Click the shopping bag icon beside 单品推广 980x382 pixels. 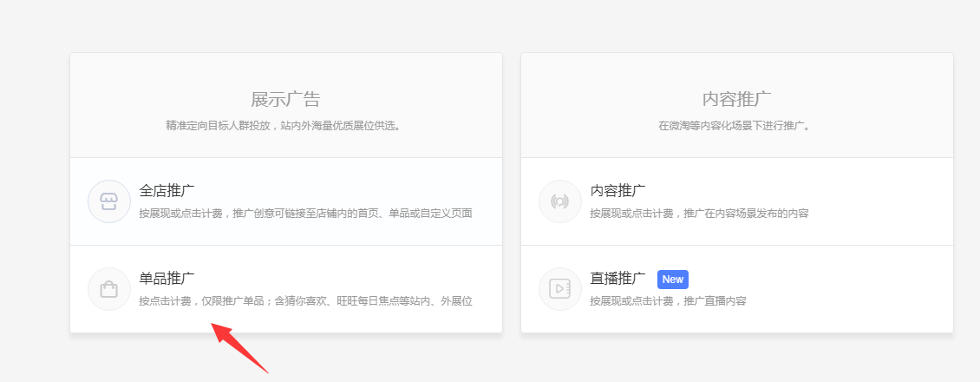[109, 289]
